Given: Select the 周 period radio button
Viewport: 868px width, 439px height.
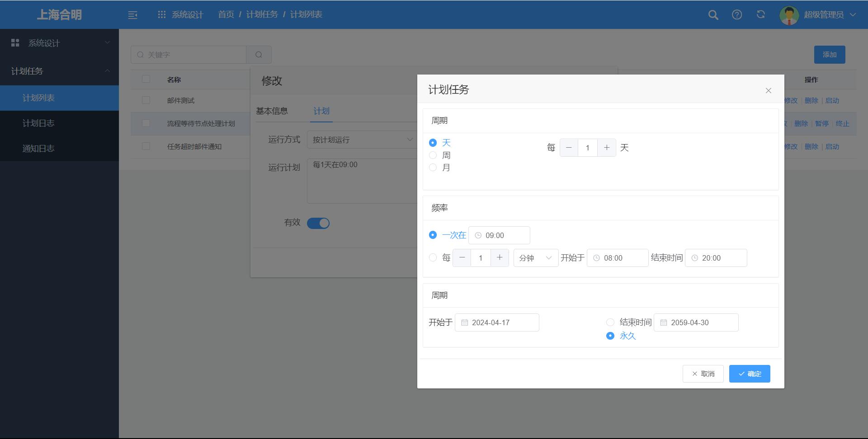Looking at the screenshot, I should pyautogui.click(x=433, y=155).
